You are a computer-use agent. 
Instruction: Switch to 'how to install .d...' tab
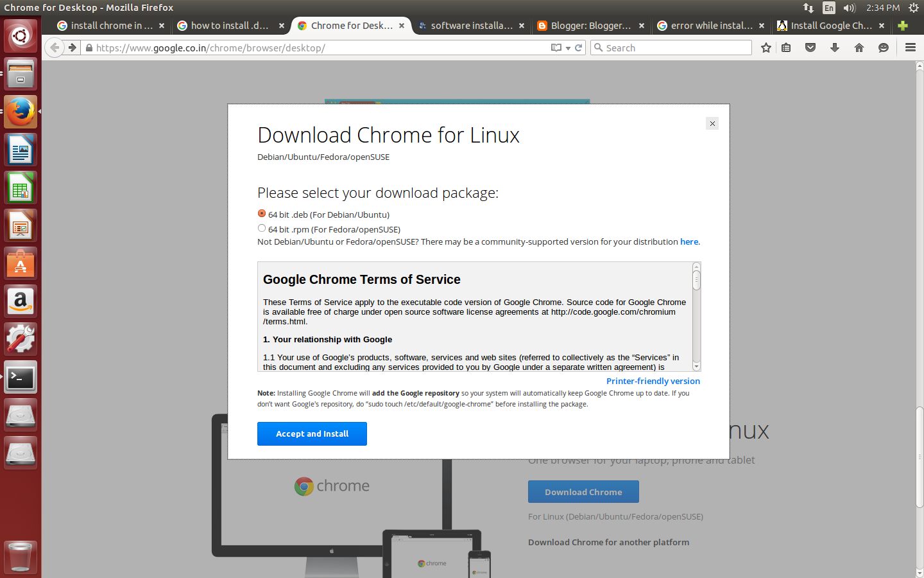[231, 26]
